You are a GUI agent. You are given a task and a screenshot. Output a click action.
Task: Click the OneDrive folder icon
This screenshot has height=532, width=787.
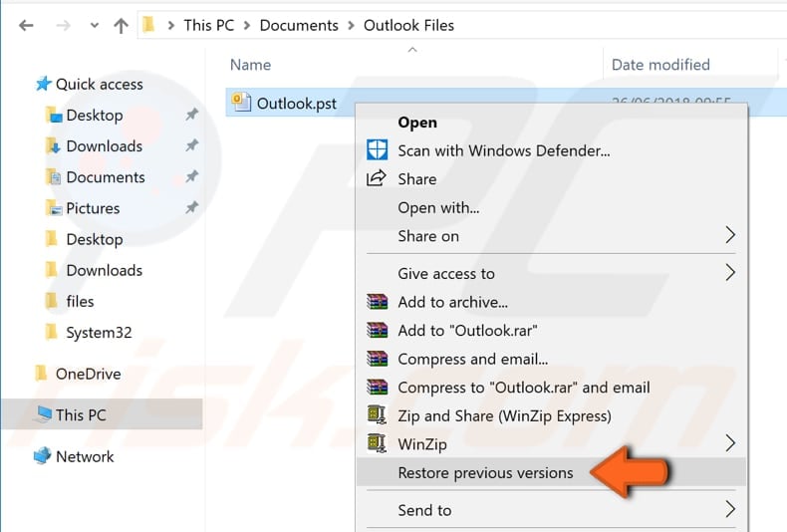pyautogui.click(x=42, y=374)
